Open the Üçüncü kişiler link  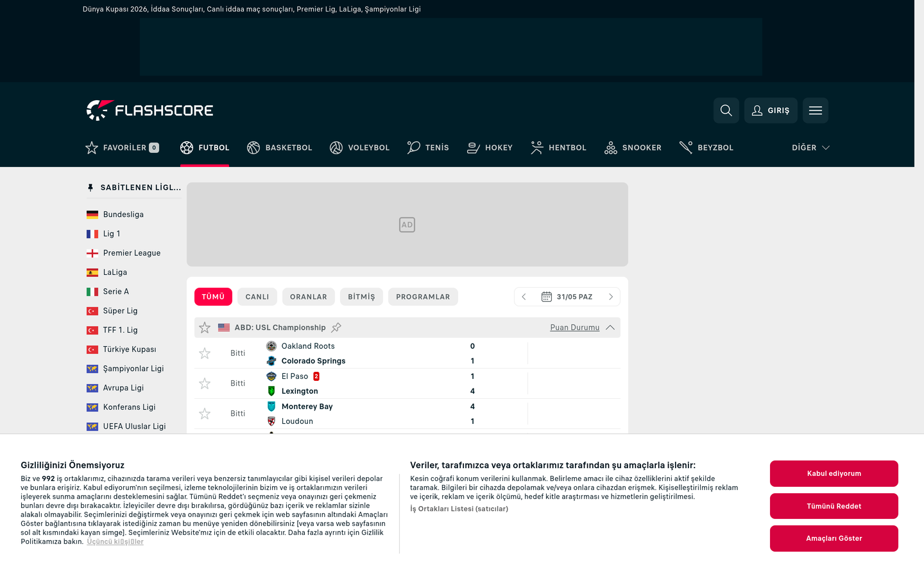(x=116, y=541)
